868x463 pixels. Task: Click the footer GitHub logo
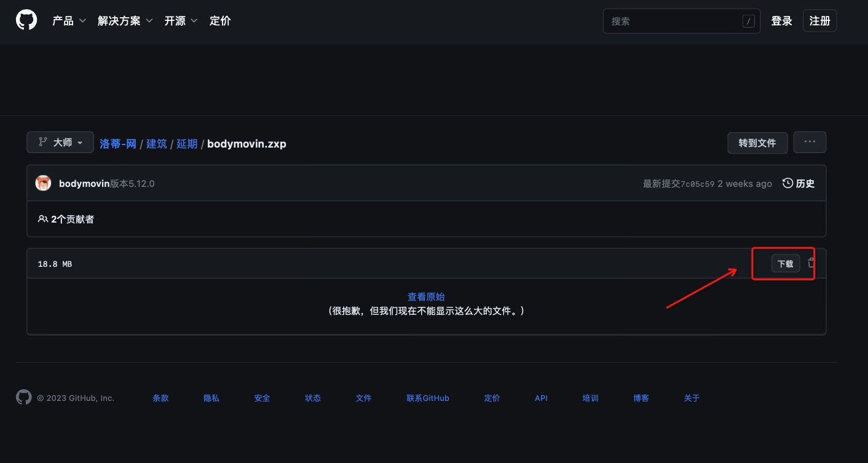click(x=23, y=397)
